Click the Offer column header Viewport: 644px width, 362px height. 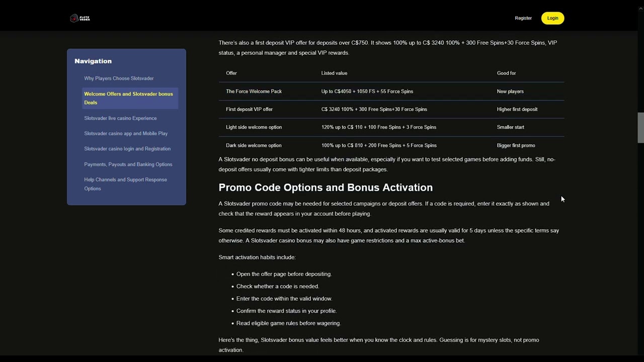tap(231, 73)
